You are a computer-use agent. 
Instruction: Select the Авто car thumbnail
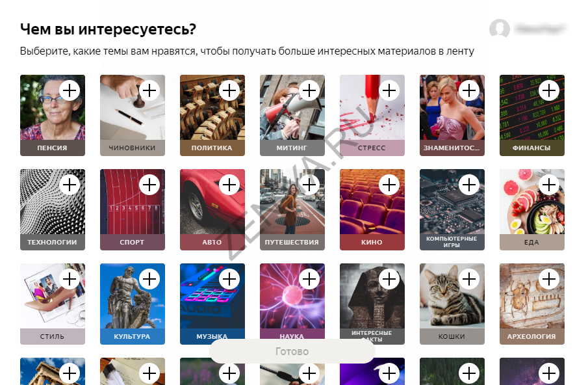click(212, 202)
